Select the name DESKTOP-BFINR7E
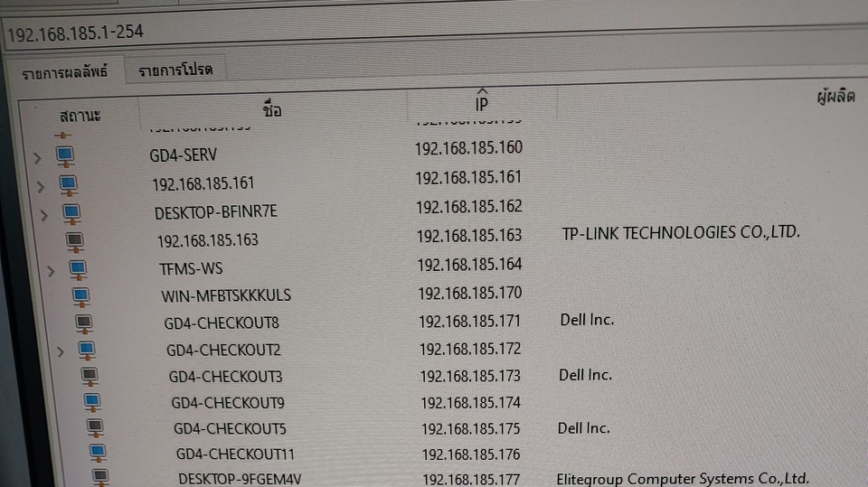 [216, 212]
